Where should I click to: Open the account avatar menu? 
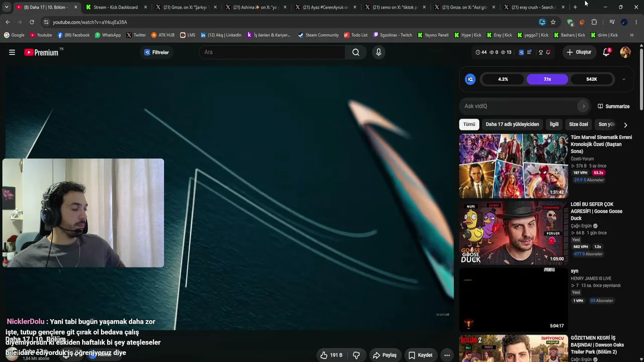(625, 52)
